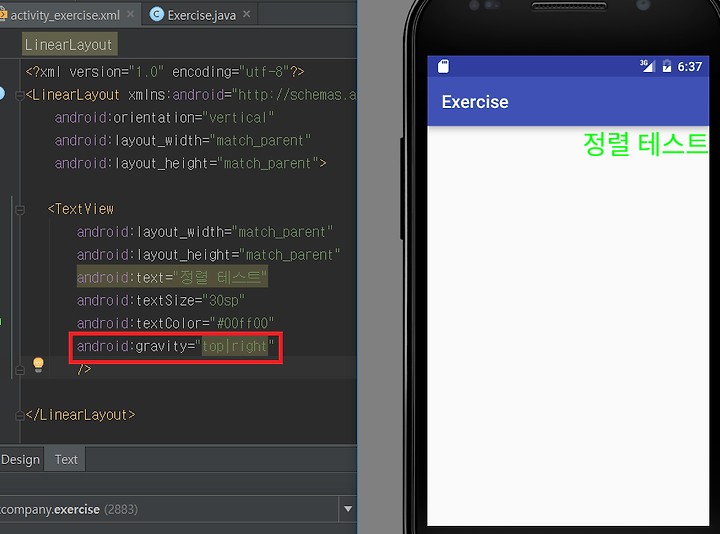The height and width of the screenshot is (534, 720).
Task: Click the fold marker at TextView closing
Action: (x=19, y=370)
